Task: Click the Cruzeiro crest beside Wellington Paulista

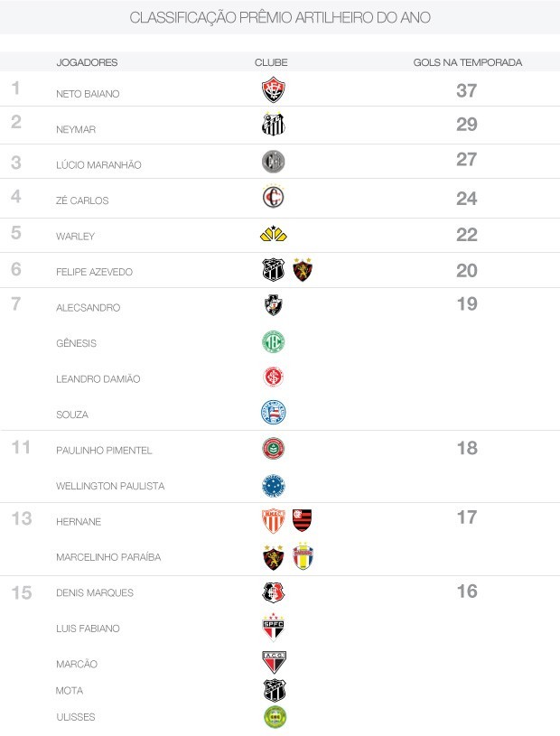Action: (273, 486)
